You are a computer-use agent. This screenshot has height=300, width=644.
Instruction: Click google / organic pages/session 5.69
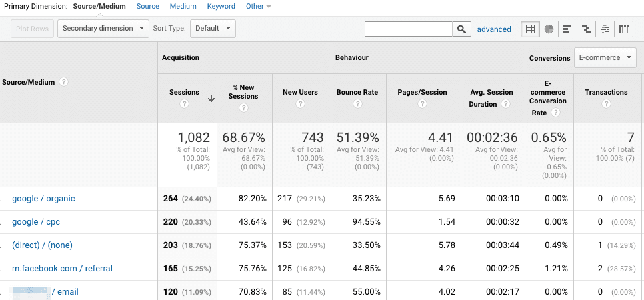(x=447, y=199)
